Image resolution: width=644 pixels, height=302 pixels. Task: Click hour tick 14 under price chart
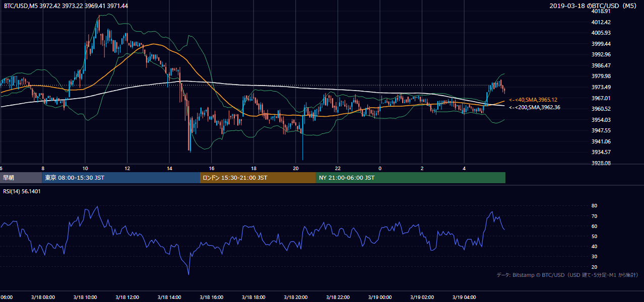click(169, 168)
